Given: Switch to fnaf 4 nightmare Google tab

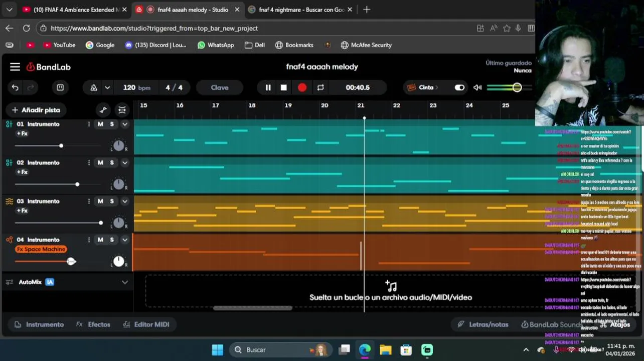Looking at the screenshot, I should tap(300, 10).
